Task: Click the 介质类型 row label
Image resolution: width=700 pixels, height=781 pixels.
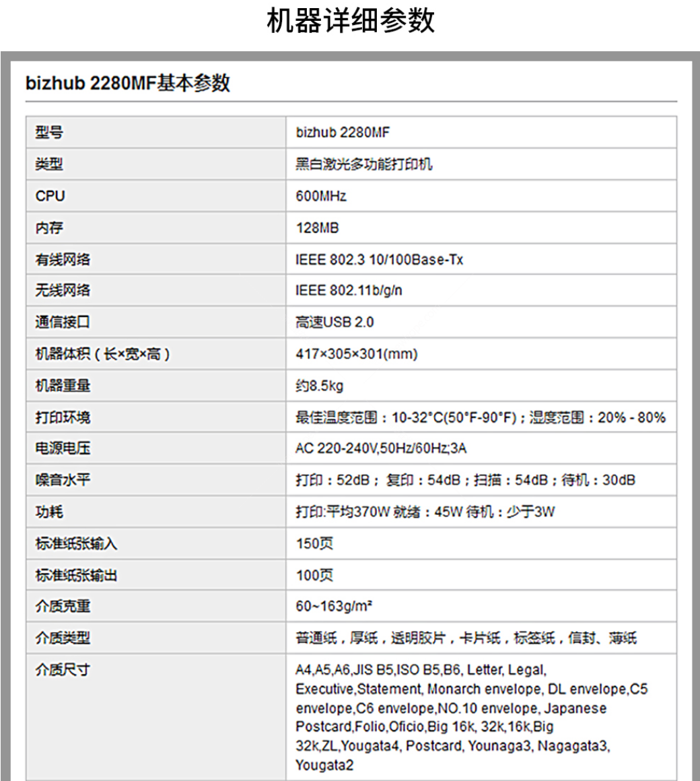Action: coord(63,638)
